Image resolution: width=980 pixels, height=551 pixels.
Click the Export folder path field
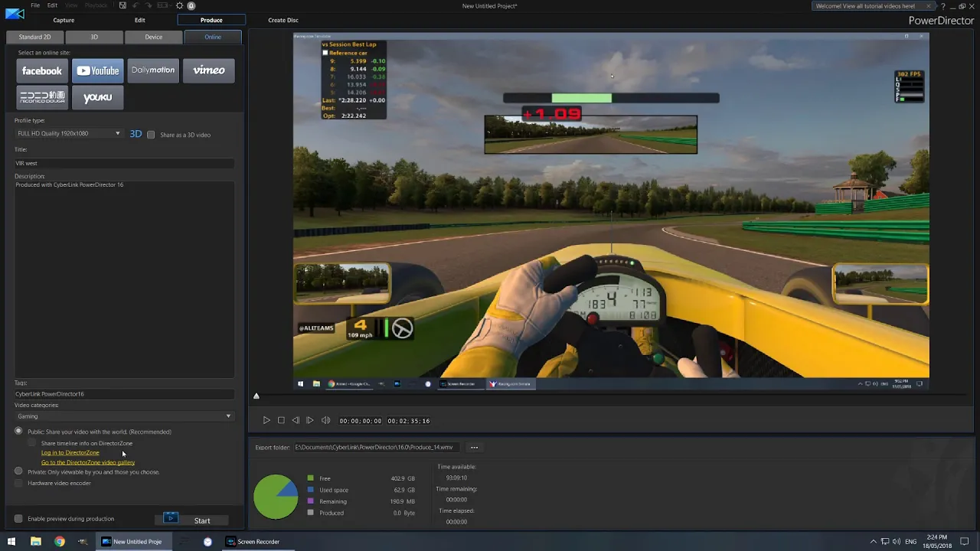[378, 447]
